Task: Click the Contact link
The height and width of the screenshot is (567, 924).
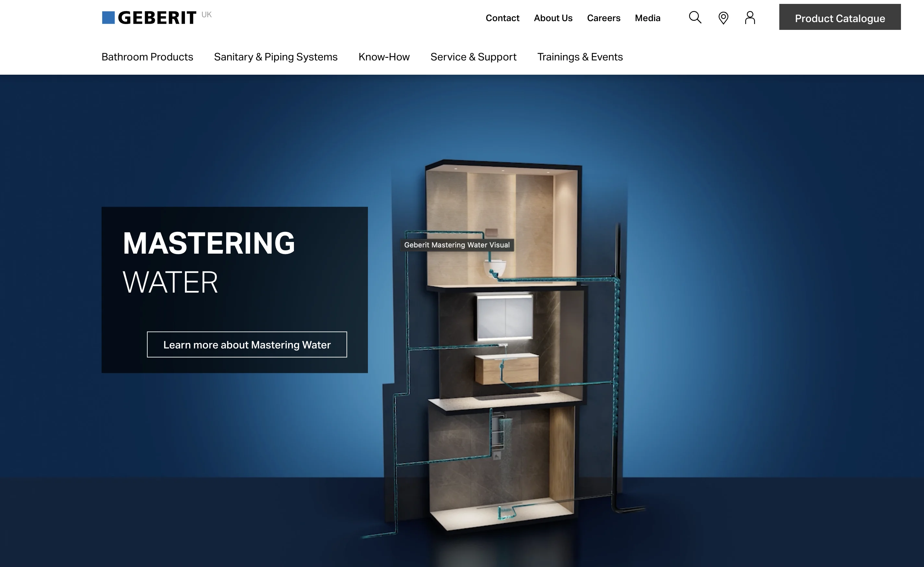Action: (502, 18)
